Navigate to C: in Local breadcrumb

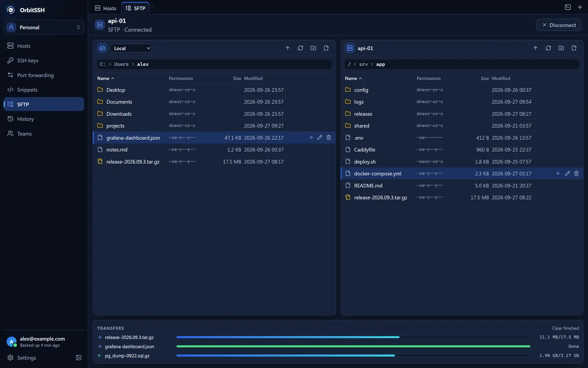coord(102,64)
